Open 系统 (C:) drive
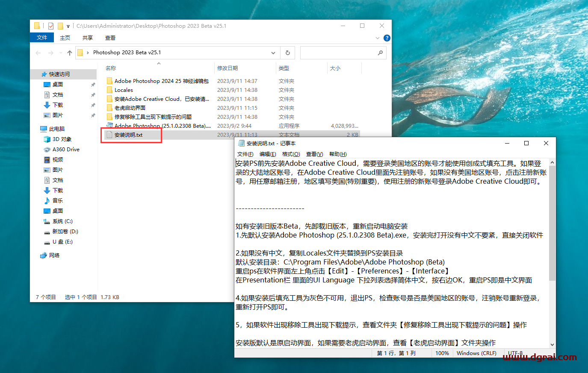Viewport: 588px width, 373px height. (62, 221)
